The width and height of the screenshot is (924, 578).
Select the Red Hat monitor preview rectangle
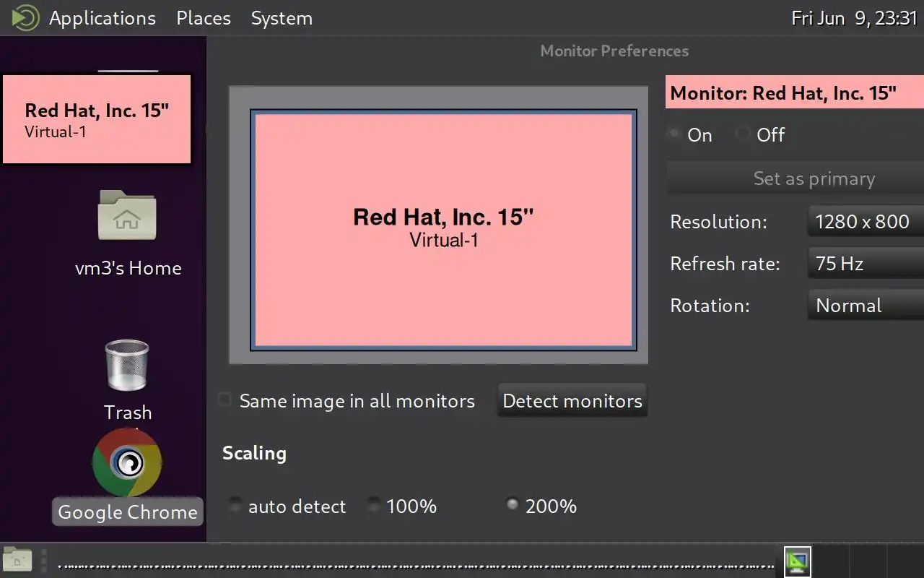click(x=443, y=230)
